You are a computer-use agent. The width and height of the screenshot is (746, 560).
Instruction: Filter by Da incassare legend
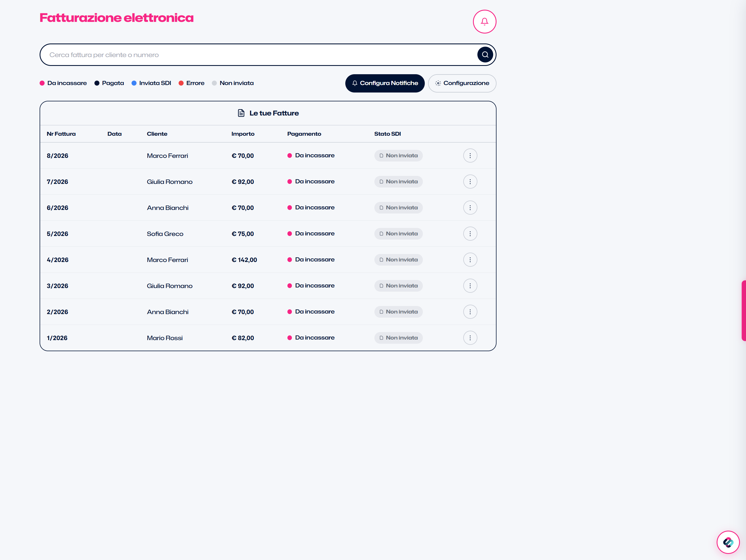point(63,83)
